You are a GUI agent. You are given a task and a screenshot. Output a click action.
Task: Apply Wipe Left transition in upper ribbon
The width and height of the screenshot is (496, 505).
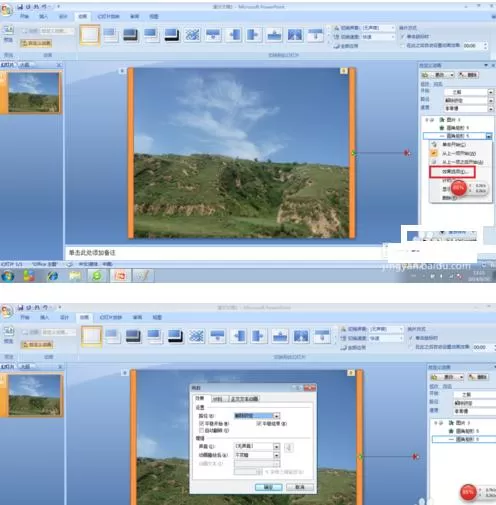pos(234,35)
